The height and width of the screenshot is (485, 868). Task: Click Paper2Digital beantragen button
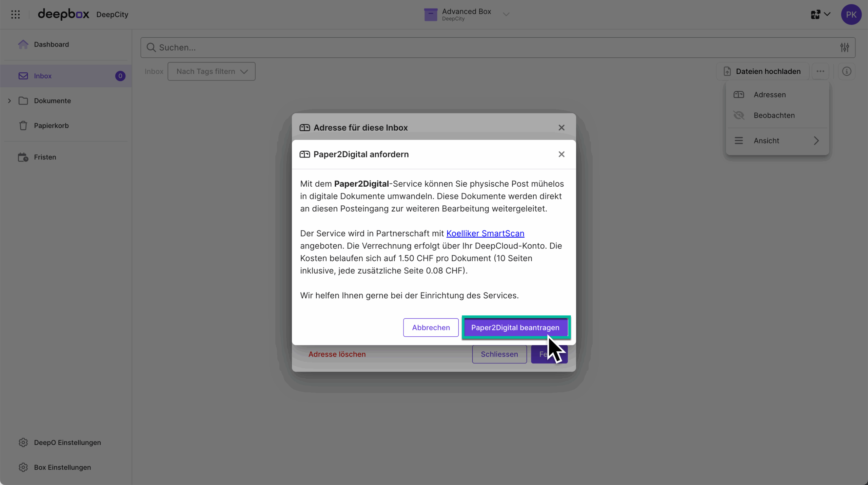[515, 328]
